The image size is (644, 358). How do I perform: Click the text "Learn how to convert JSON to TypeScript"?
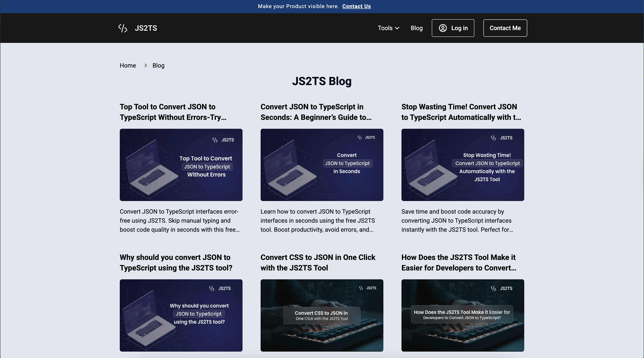[x=315, y=212]
